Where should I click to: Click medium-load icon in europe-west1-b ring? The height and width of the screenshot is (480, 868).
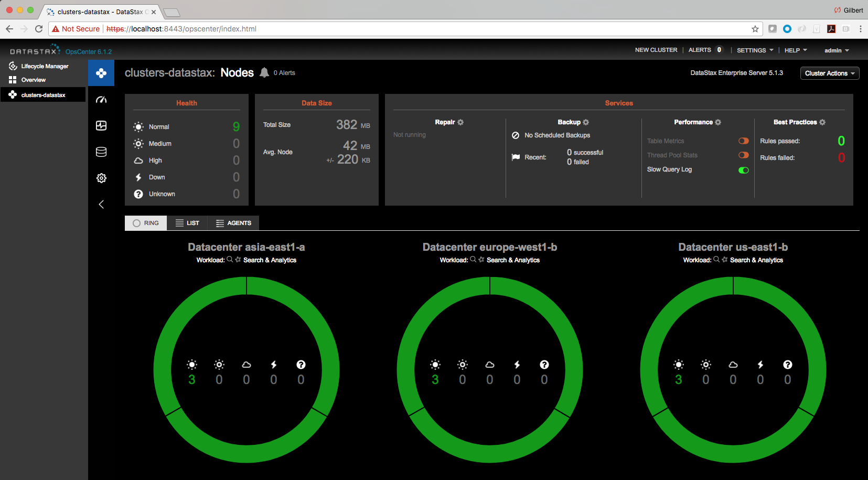point(463,365)
